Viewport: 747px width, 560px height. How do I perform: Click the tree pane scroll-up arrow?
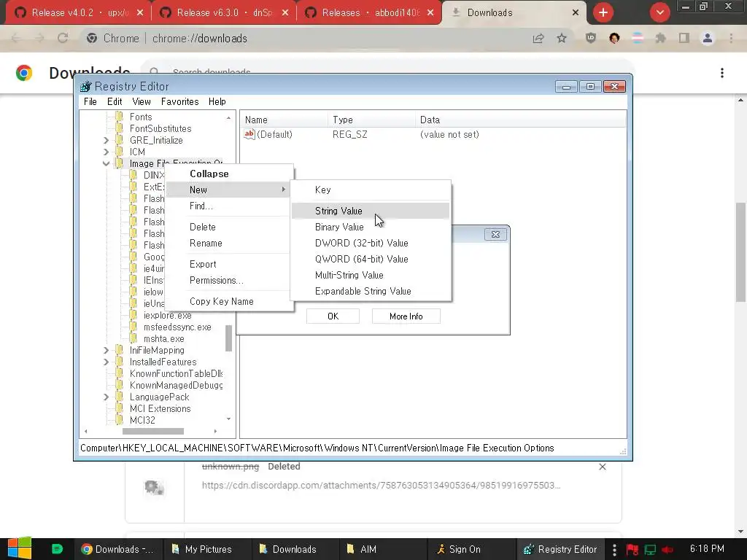[x=228, y=117]
